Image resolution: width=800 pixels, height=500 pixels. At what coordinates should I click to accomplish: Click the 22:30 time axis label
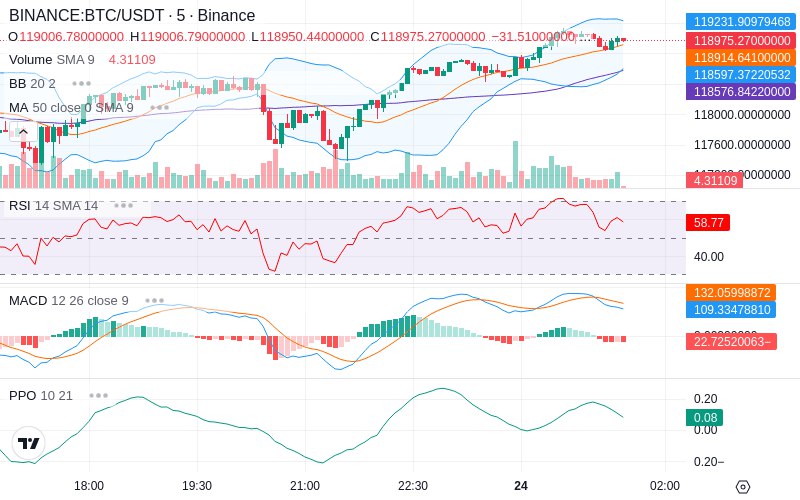(x=413, y=485)
